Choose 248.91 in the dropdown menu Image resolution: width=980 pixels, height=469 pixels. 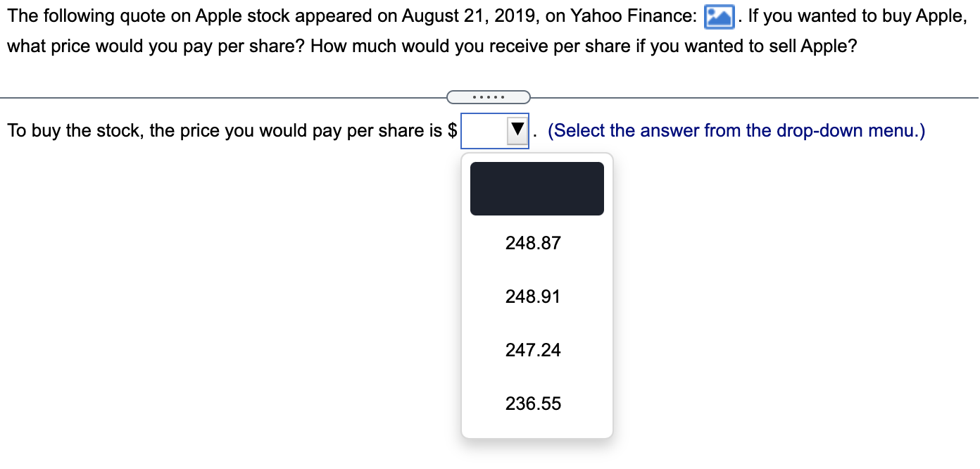[x=533, y=296]
